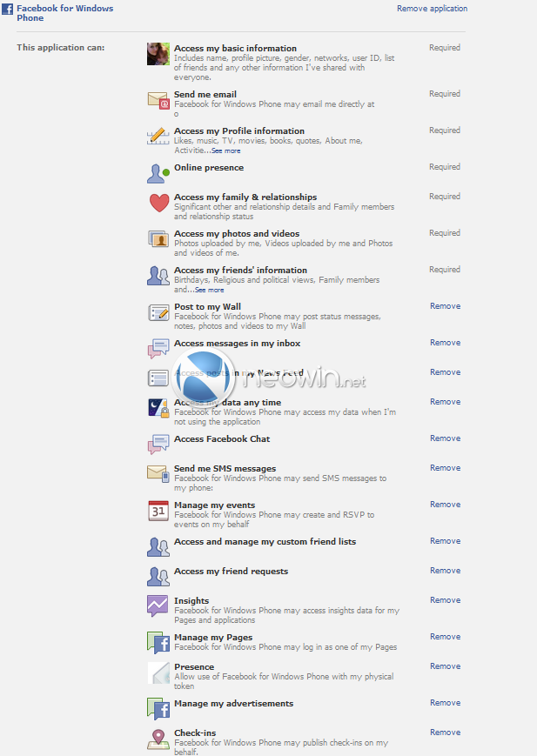This screenshot has height=756, width=537.
Task: Expand See more under friends' information
Action: [x=210, y=291]
